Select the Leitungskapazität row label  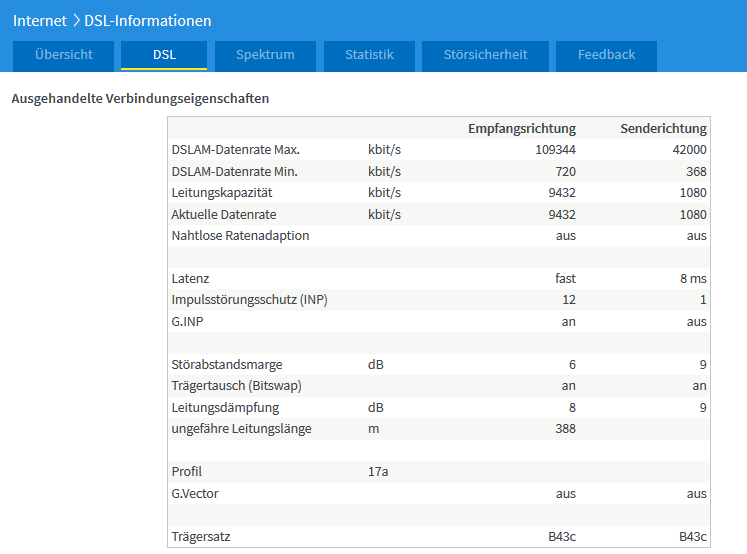tap(222, 193)
